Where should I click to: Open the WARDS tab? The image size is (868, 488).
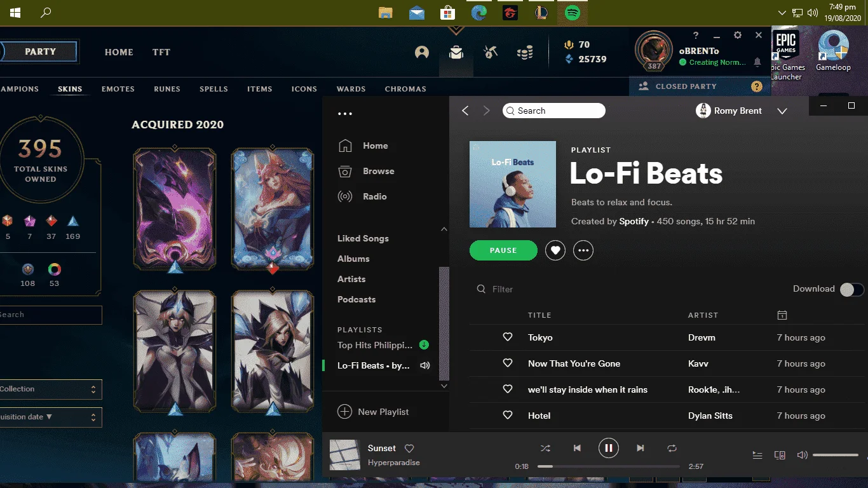pos(351,89)
